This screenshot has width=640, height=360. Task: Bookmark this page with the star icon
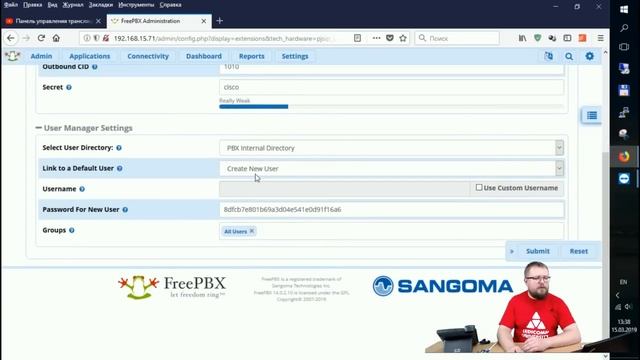(x=403, y=38)
